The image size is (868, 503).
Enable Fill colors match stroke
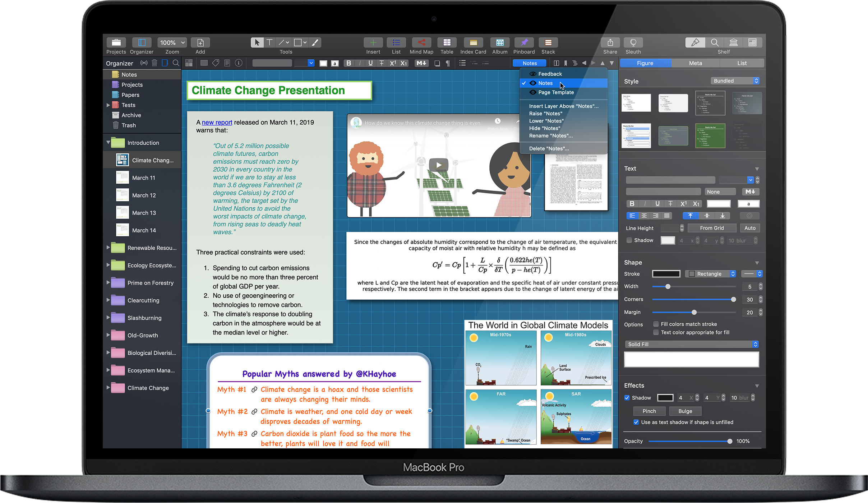point(656,324)
